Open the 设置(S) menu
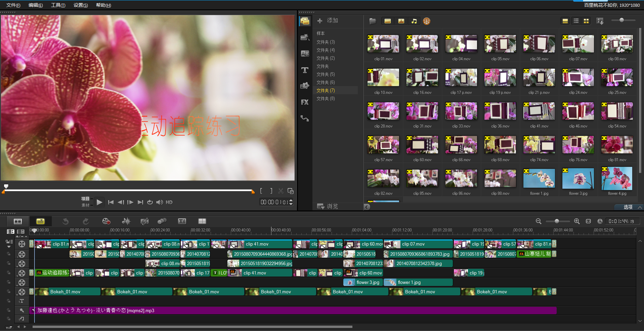This screenshot has width=644, height=331. (81, 5)
